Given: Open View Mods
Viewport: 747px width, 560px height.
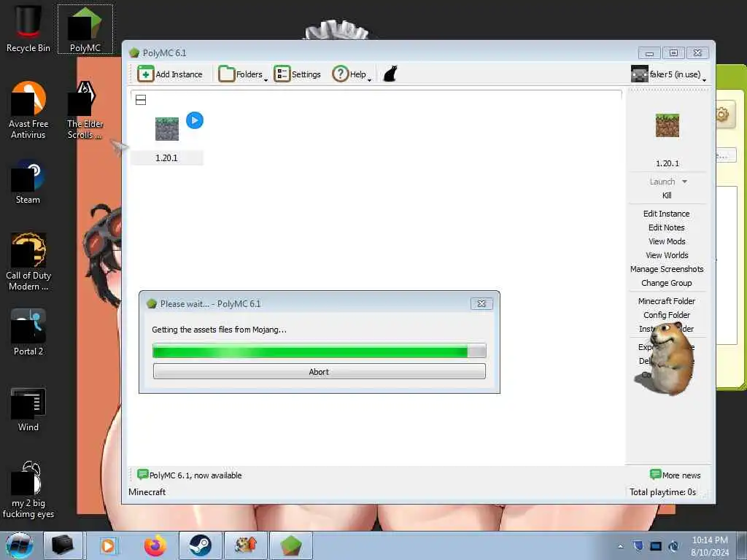Looking at the screenshot, I should [667, 241].
